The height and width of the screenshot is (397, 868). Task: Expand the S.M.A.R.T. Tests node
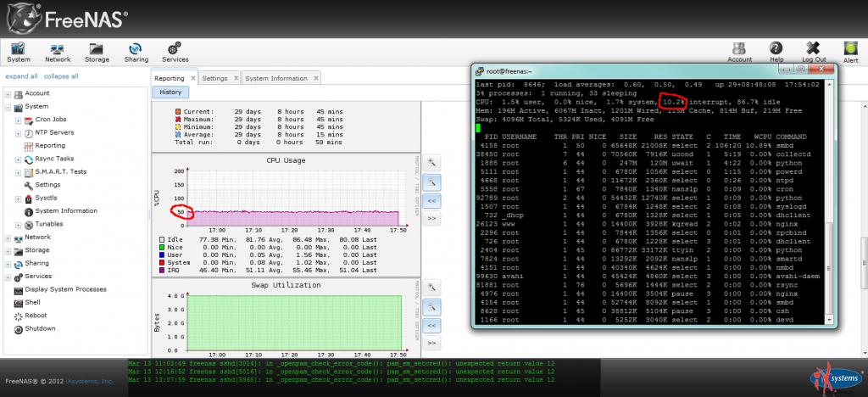pos(19,172)
